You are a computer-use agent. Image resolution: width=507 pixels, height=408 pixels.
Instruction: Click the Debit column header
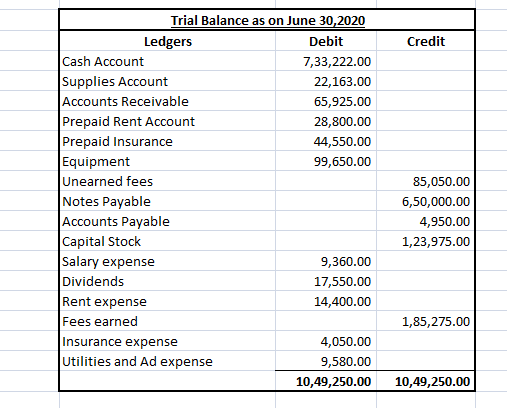[326, 41]
